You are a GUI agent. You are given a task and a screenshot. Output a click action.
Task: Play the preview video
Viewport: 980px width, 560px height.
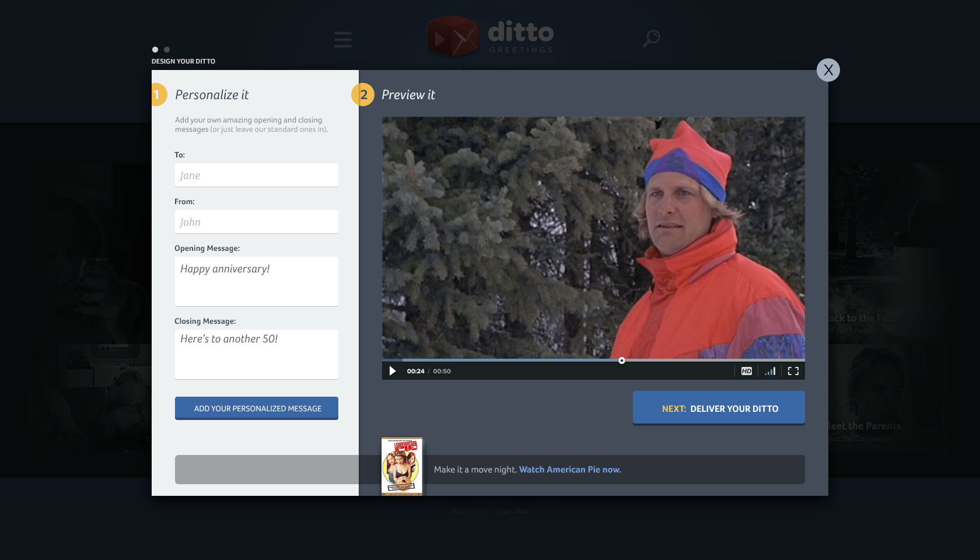point(392,370)
